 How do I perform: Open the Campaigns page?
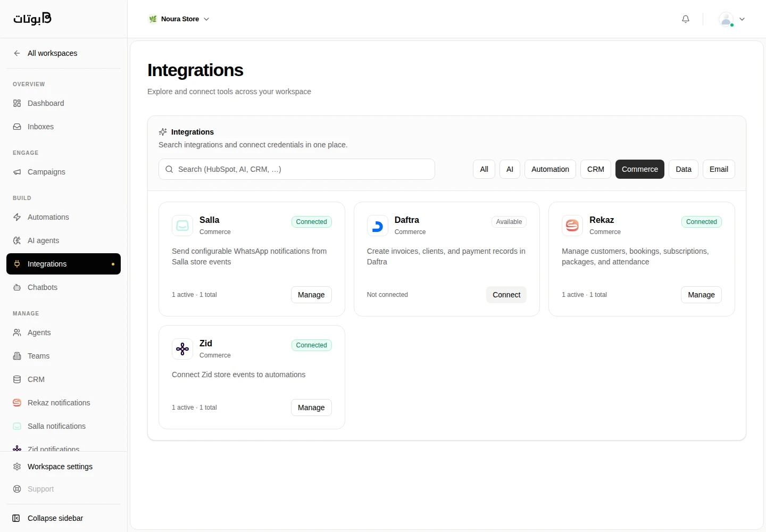(63, 172)
